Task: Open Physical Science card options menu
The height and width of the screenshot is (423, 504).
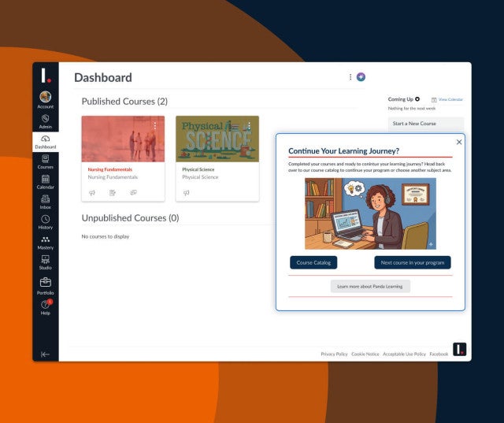Action: [x=249, y=125]
